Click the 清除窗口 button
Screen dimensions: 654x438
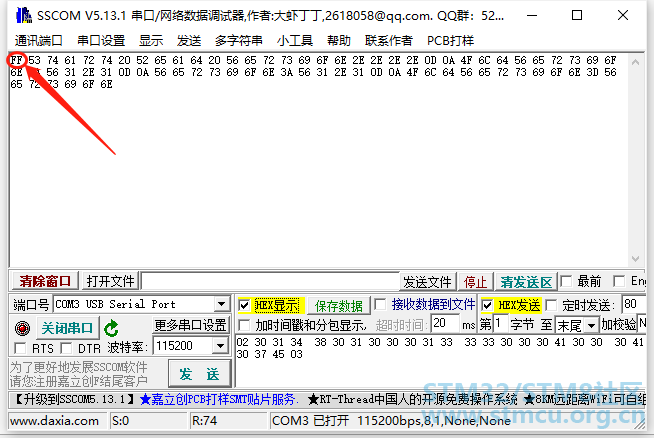pos(45,281)
